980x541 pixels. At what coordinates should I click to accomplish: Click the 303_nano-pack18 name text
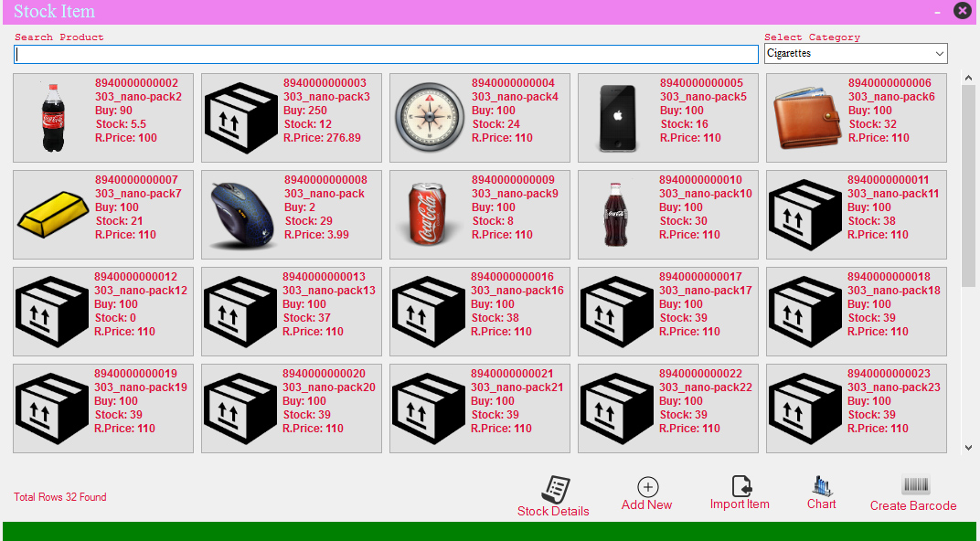[x=893, y=291]
